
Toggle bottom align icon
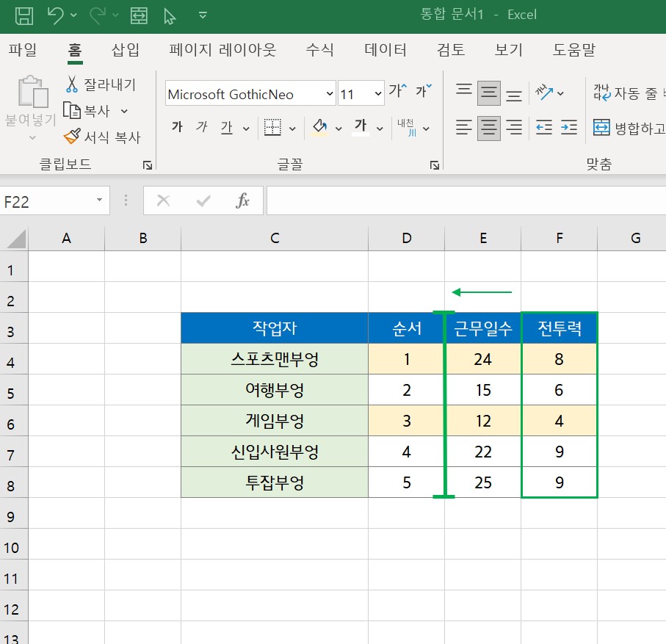point(514,95)
